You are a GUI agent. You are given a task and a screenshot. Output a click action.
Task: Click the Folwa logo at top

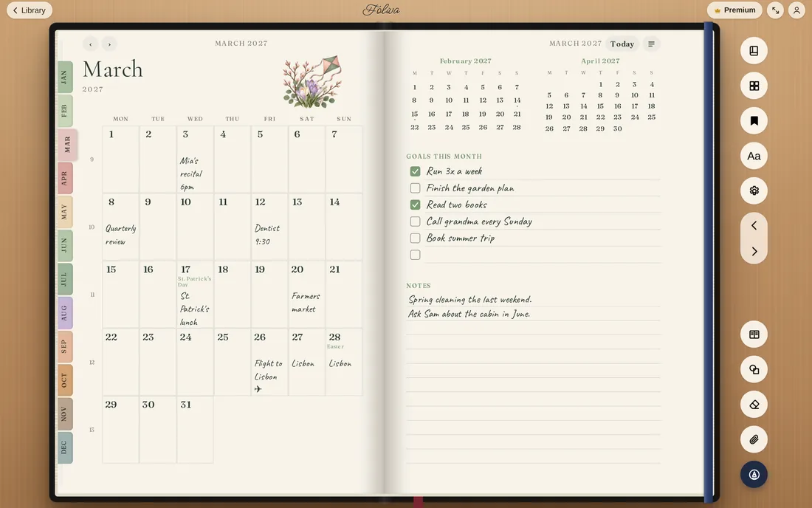[x=381, y=10]
